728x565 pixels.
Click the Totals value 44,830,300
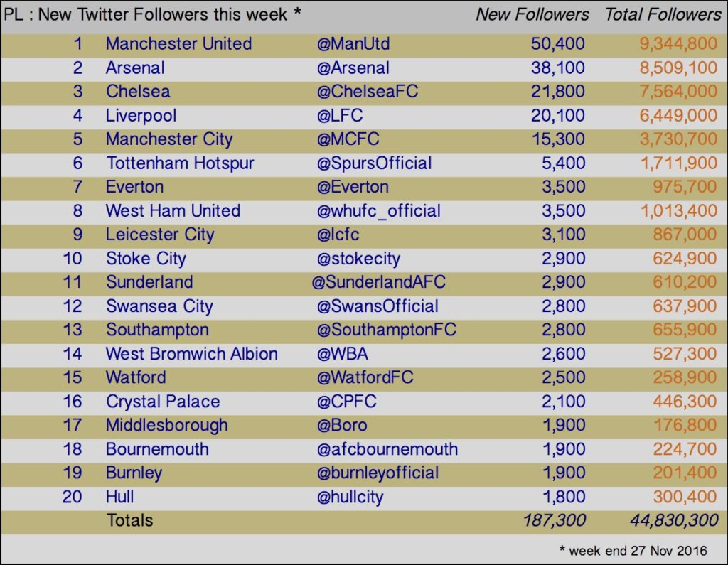tap(674, 520)
